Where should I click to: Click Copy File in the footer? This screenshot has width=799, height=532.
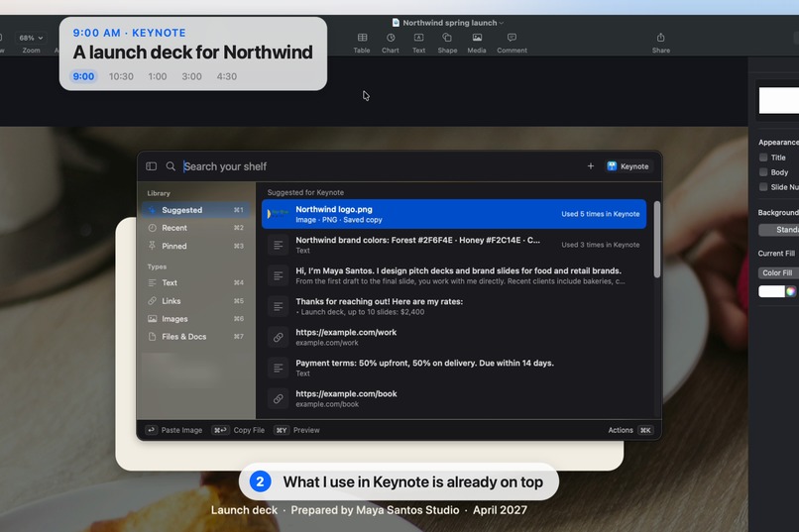point(238,430)
